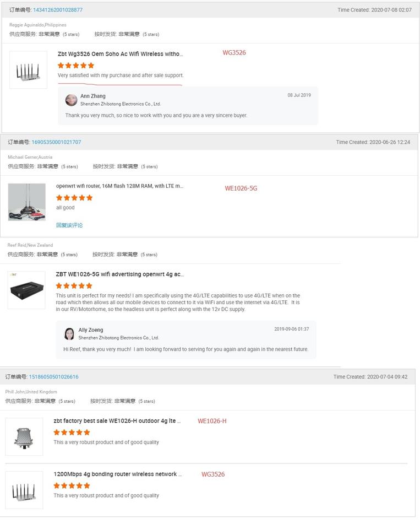The image size is (420, 529).
Task: Click the Zbt Wg3526 Oem Soho router thumbnail
Action: [x=28, y=70]
